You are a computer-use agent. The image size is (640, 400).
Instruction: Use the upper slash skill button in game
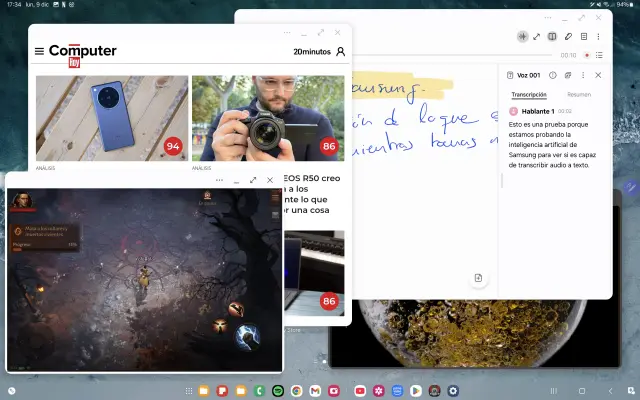[236, 309]
